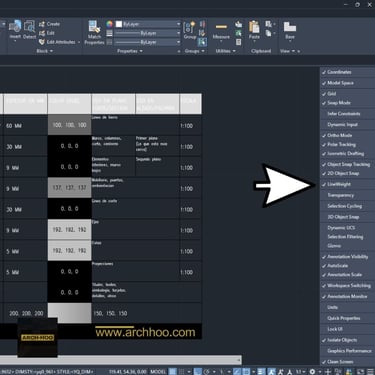Viewport: 375px width, 375px height.
Task: Expand the Properties panel arrow
Action: (141, 51)
